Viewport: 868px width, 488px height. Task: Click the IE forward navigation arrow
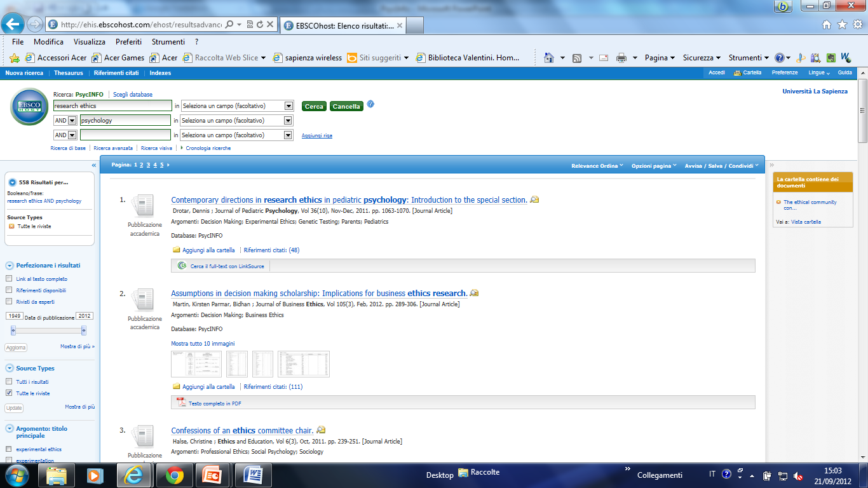(35, 25)
